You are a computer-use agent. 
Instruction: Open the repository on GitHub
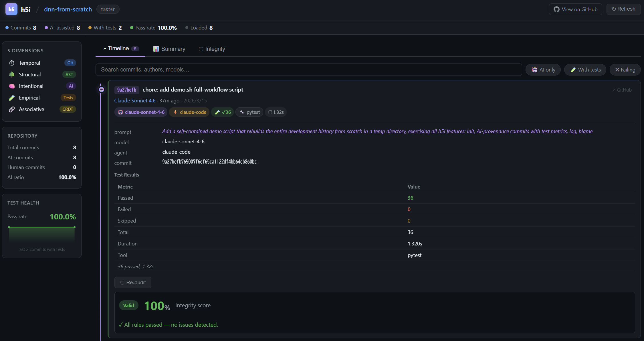click(575, 9)
